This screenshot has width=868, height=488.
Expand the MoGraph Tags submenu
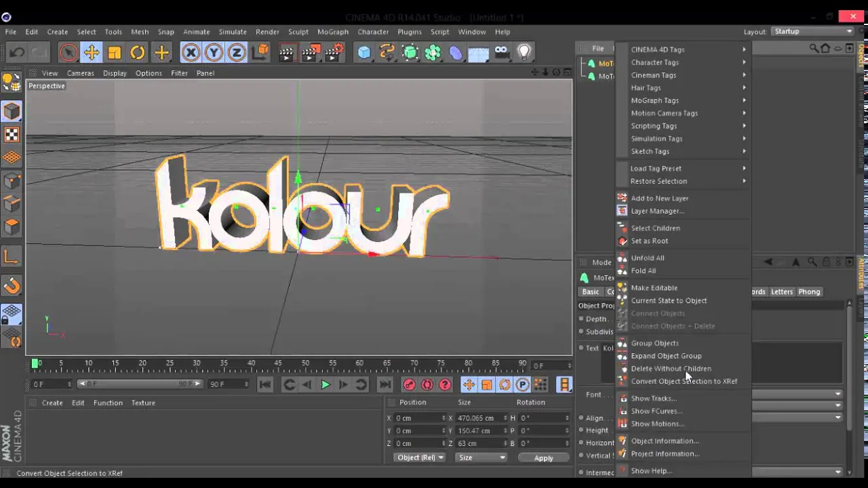pos(683,100)
